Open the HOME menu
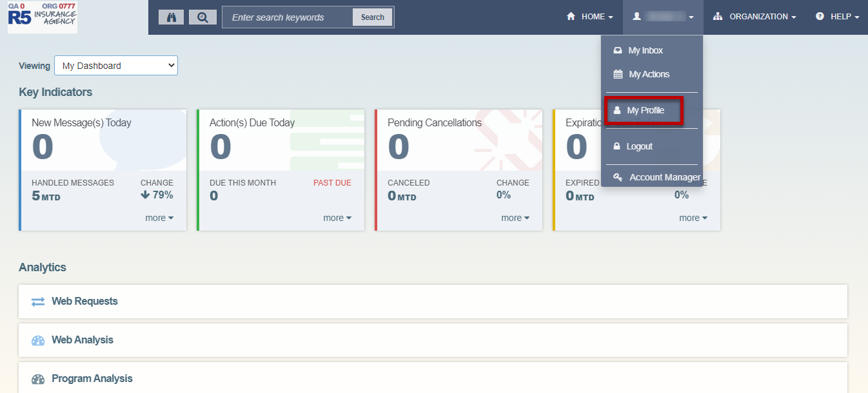Viewport: 868px width, 393px height. click(589, 17)
